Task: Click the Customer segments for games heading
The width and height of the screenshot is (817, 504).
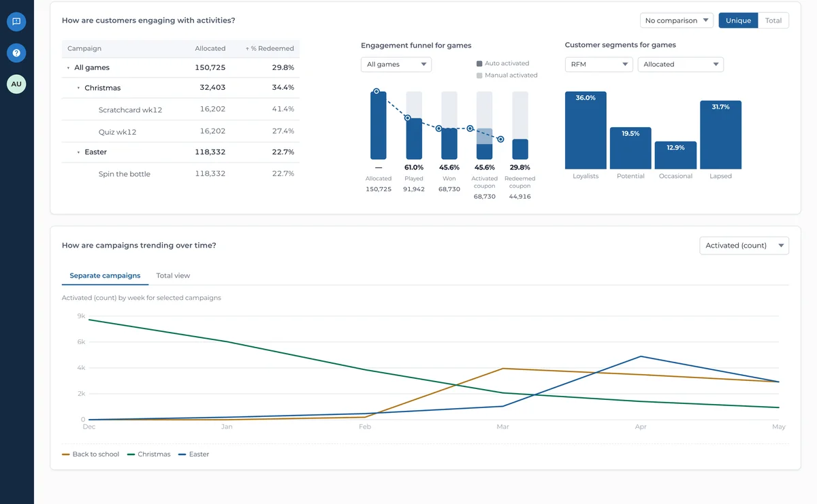Action: click(620, 46)
